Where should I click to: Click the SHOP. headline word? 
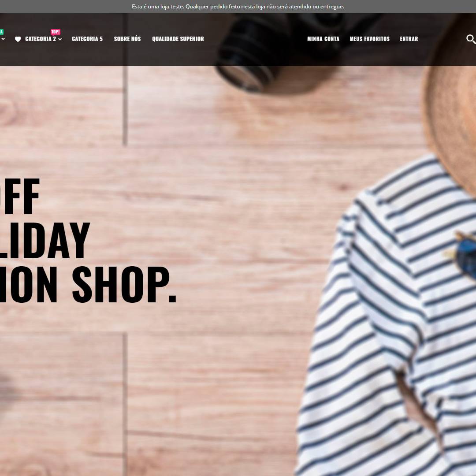tap(124, 284)
